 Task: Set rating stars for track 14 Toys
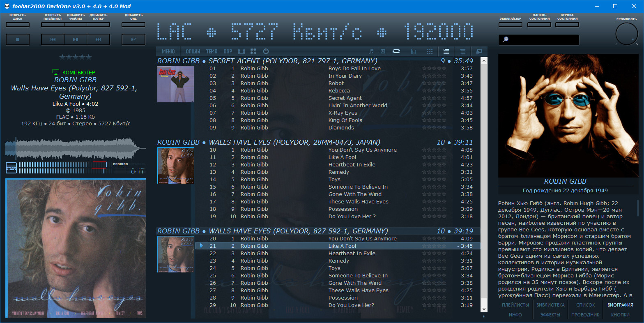pyautogui.click(x=434, y=180)
